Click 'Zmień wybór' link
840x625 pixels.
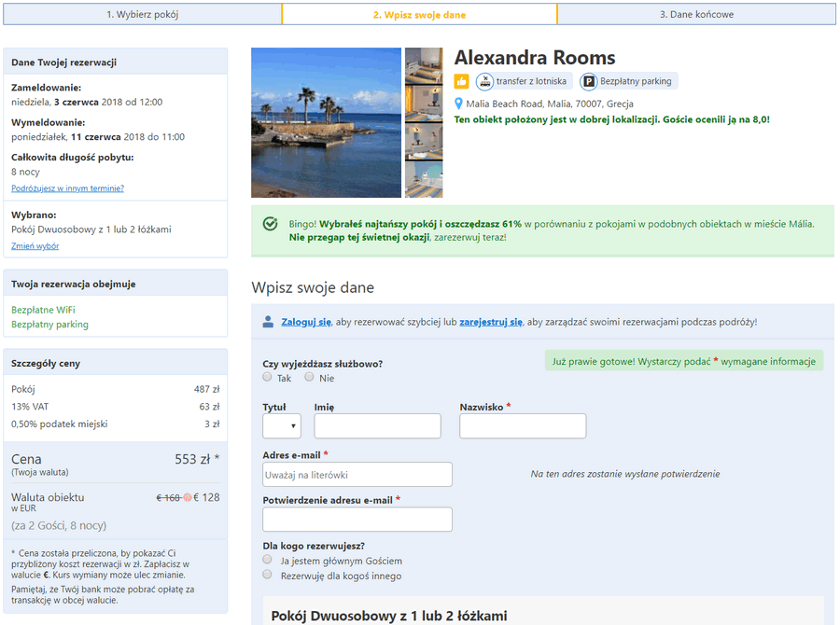[35, 246]
